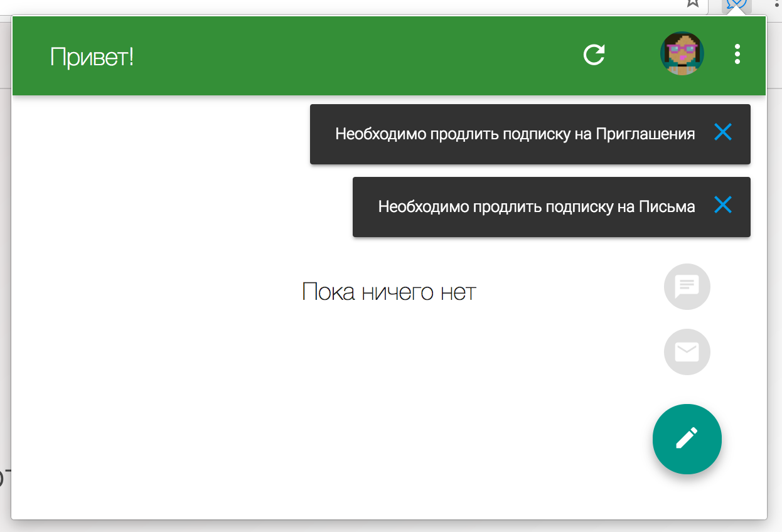Close the Письма subscription notification
This screenshot has height=532, width=782.
[x=723, y=205]
